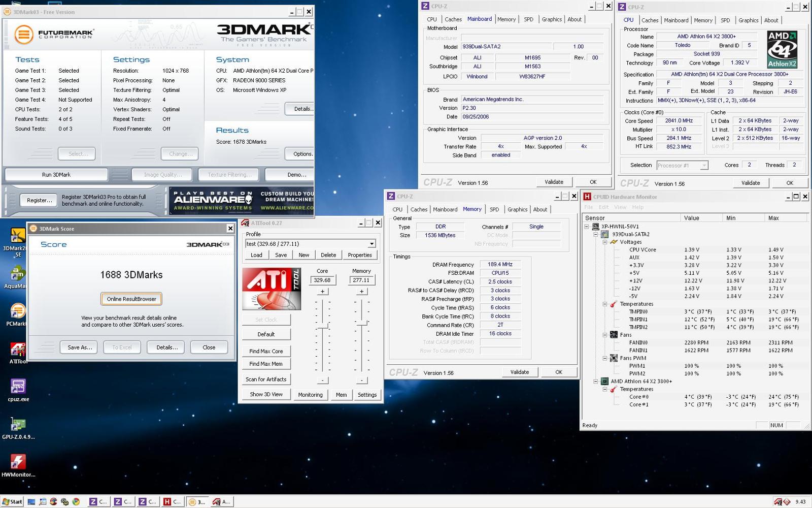Open SPD tab in CPU-Z processor window

[725, 20]
